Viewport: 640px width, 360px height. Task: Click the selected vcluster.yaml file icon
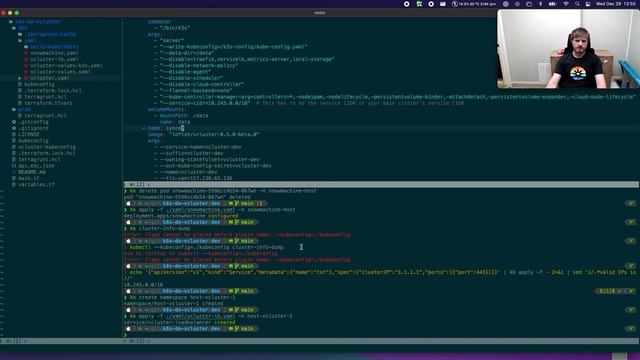point(26,78)
